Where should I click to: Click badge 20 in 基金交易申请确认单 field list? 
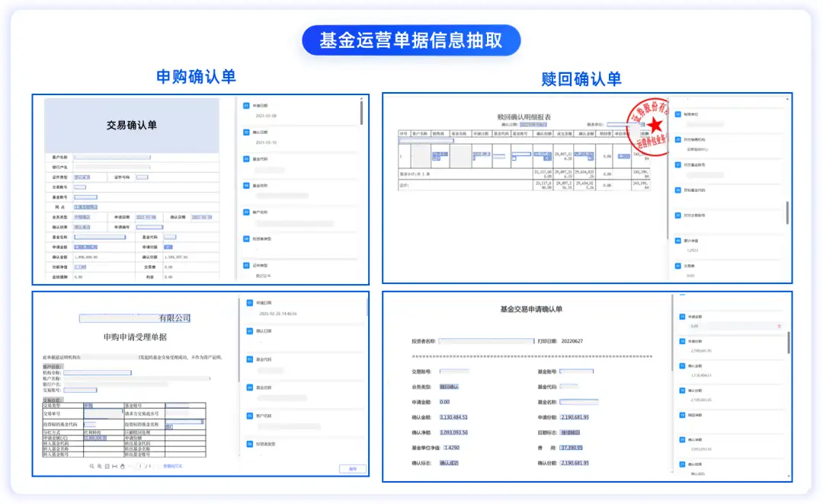tap(682, 440)
